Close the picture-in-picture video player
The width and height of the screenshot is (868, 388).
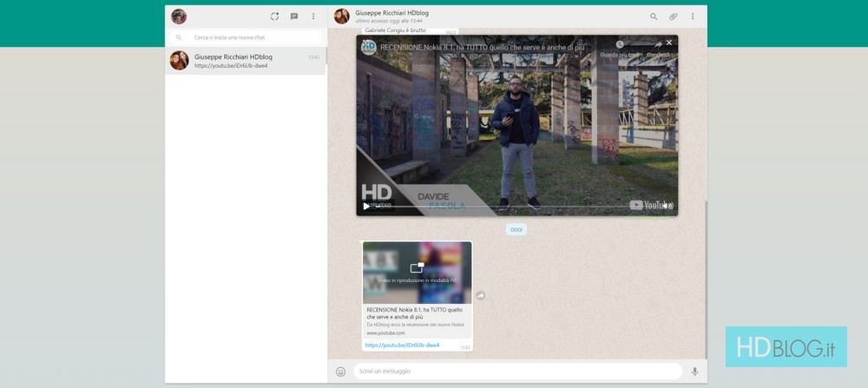[x=668, y=43]
